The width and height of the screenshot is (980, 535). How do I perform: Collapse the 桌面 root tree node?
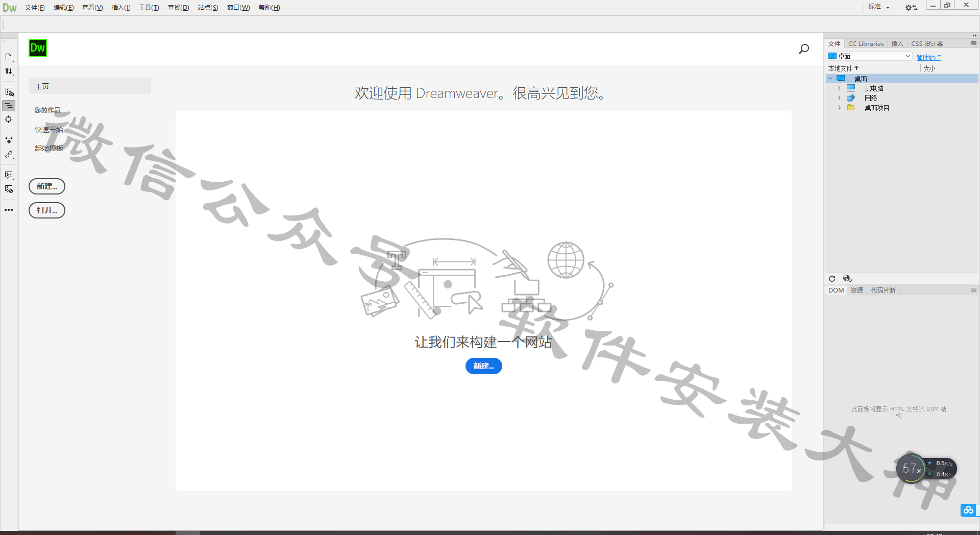click(830, 79)
